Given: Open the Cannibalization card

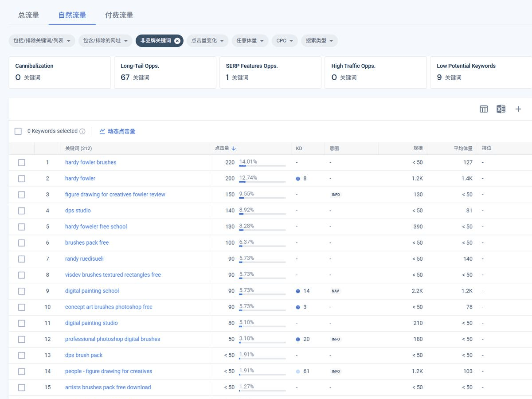Looking at the screenshot, I should (60, 72).
